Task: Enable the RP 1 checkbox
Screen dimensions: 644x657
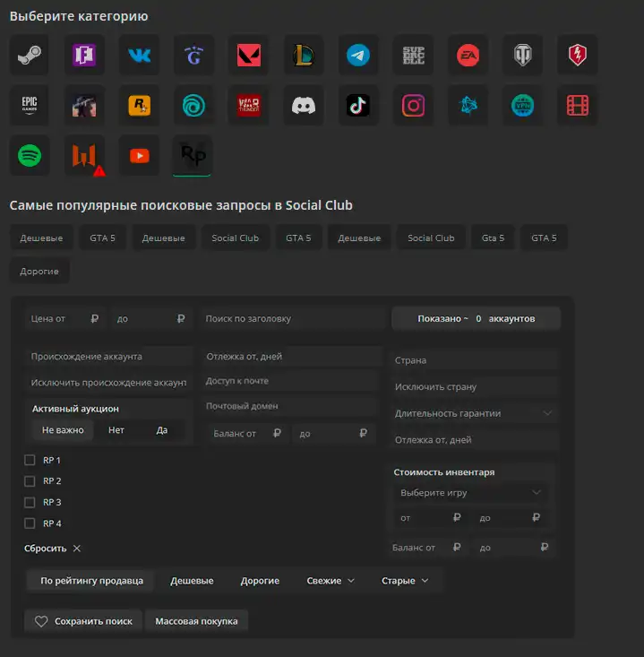Action: 30,460
